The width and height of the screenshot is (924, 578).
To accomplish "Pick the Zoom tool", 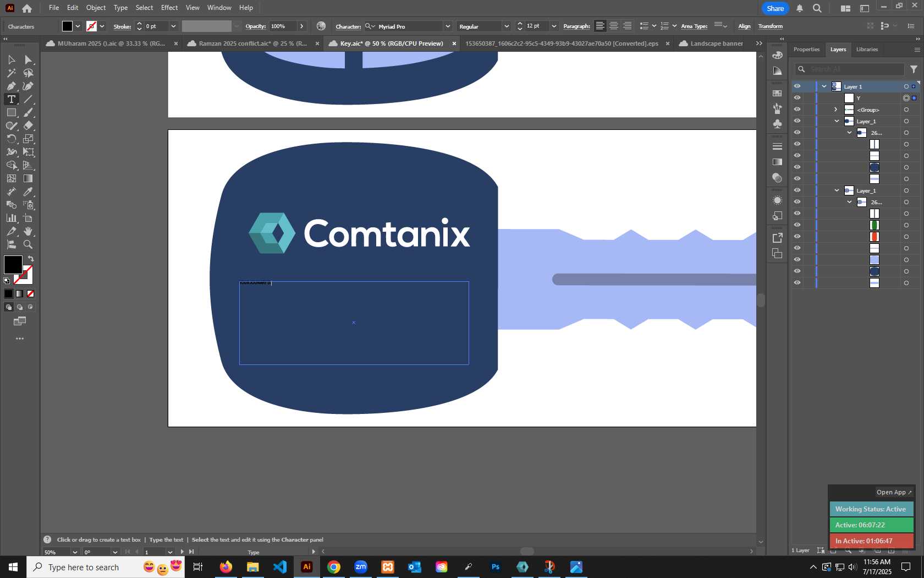I will (x=28, y=244).
